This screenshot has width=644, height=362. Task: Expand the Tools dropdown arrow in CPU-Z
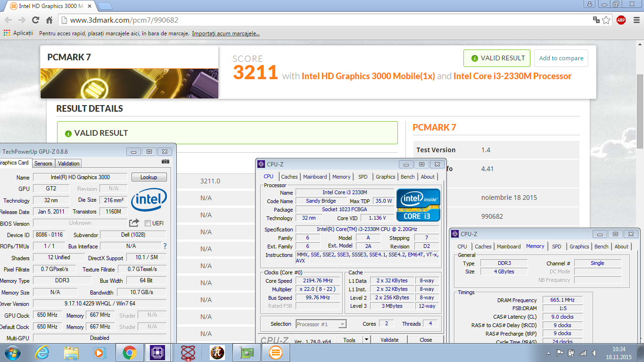coord(366,339)
